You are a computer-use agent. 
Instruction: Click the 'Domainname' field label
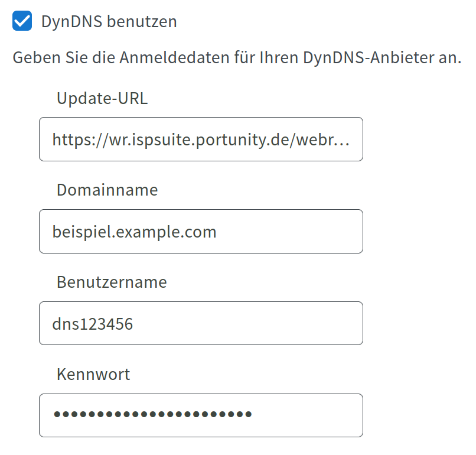[x=107, y=190]
